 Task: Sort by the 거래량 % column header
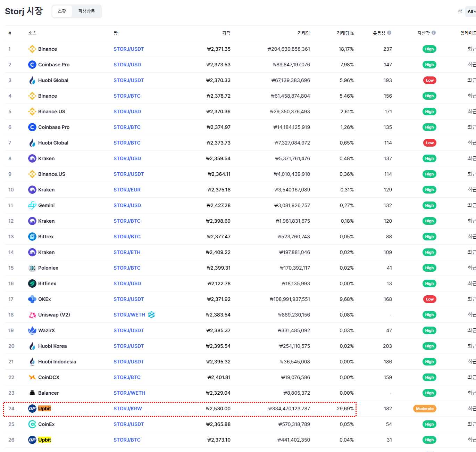(x=345, y=33)
